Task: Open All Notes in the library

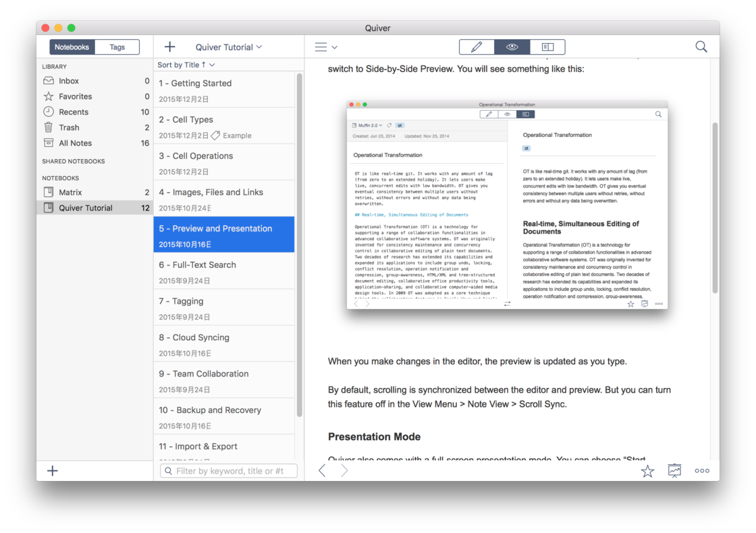Action: [95, 143]
